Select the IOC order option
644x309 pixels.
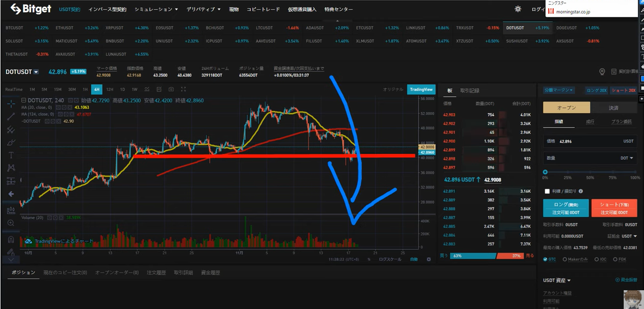[x=599, y=259]
